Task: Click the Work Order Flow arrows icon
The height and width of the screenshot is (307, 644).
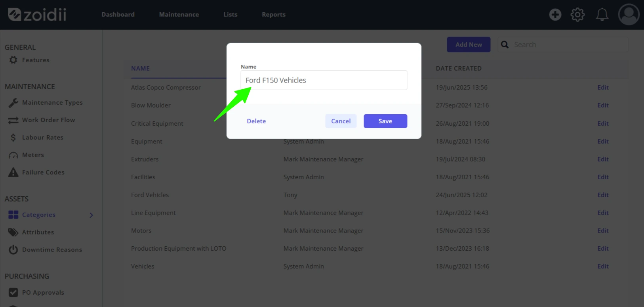Action: click(13, 120)
